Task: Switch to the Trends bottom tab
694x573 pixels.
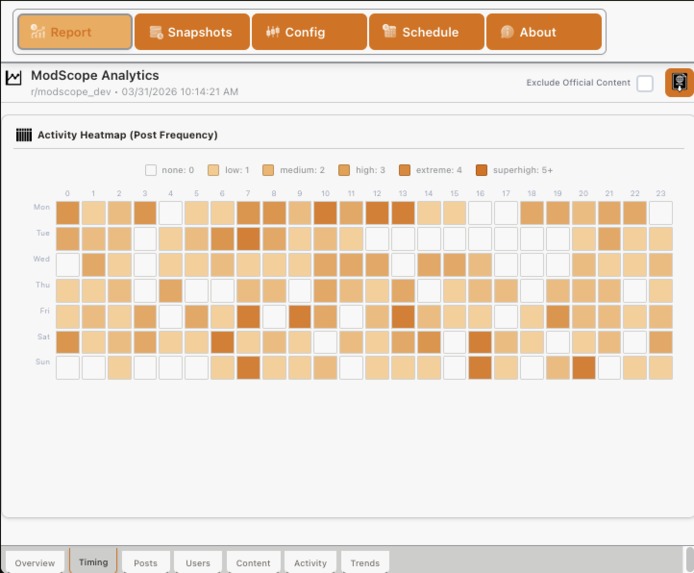Action: pos(365,563)
